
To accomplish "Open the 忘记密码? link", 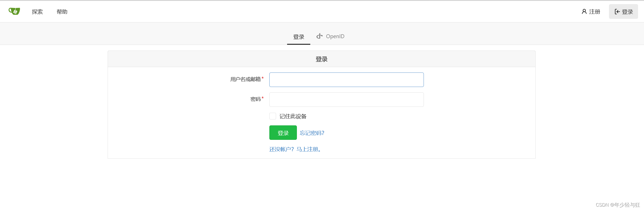I will coord(312,133).
